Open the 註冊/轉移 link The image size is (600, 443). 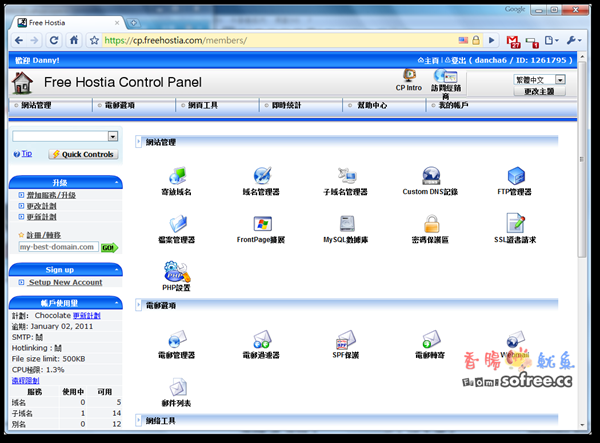(x=44, y=235)
